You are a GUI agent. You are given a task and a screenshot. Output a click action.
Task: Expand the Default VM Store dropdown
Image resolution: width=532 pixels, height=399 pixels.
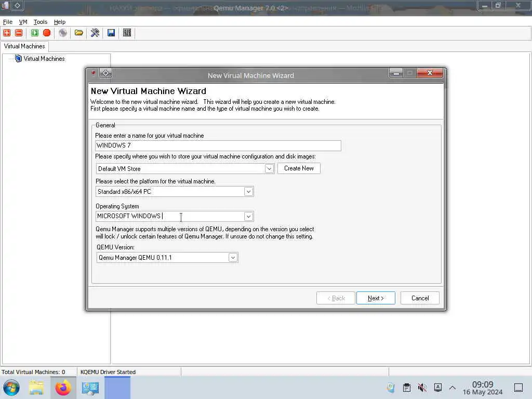[269, 169]
